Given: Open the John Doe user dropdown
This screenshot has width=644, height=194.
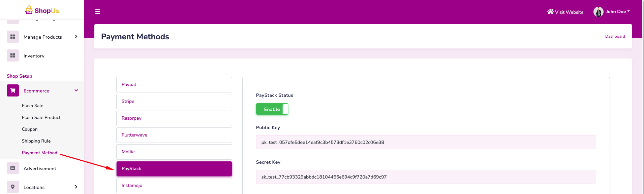Looking at the screenshot, I should pyautogui.click(x=617, y=12).
